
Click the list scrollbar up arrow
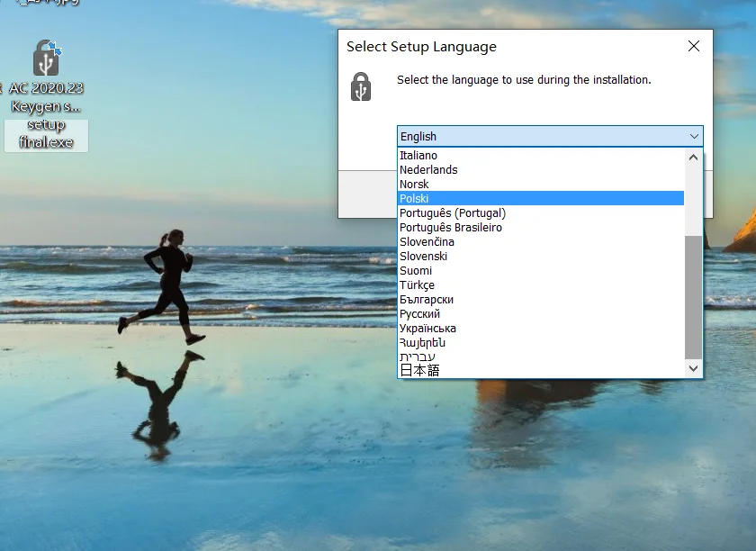693,158
